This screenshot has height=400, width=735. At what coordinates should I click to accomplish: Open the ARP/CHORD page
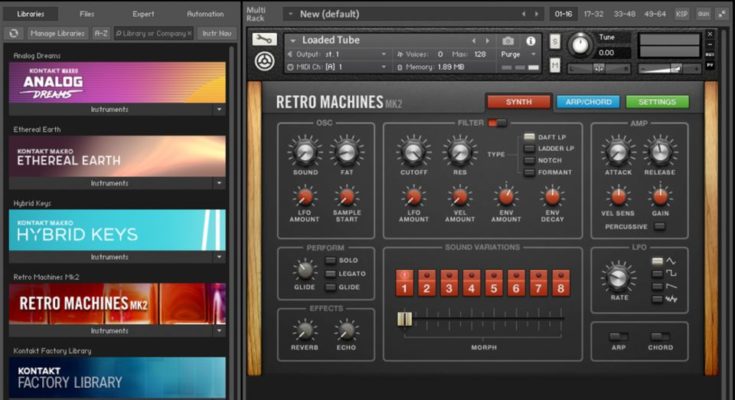click(587, 102)
